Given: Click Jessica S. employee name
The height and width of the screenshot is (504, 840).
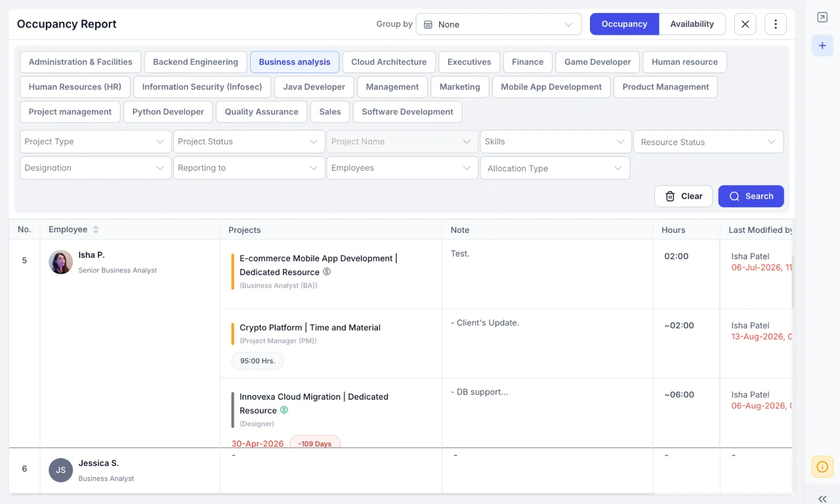Looking at the screenshot, I should point(98,463).
